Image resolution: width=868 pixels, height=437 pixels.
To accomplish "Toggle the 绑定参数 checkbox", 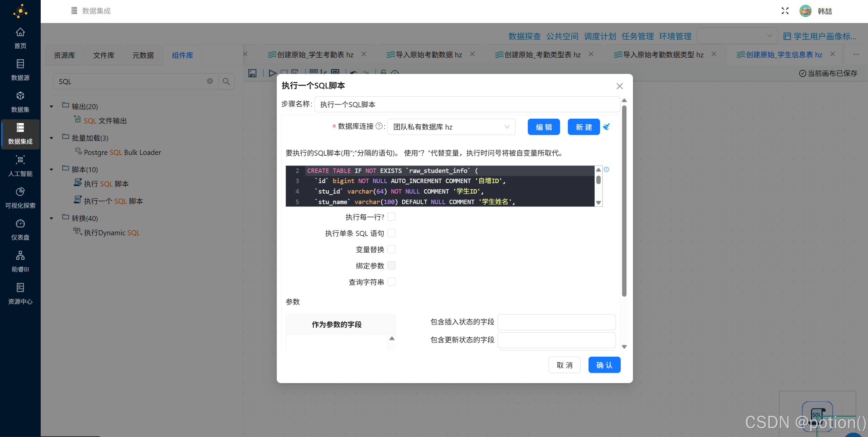I will point(391,265).
